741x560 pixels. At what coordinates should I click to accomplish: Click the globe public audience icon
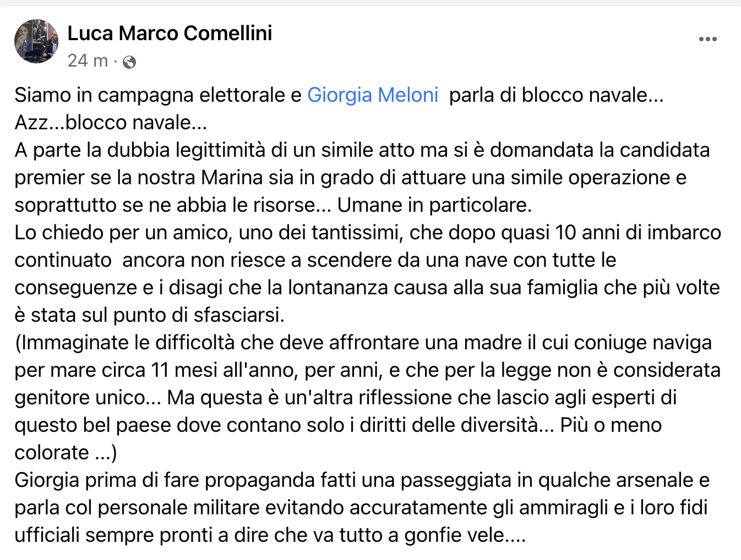(x=129, y=62)
